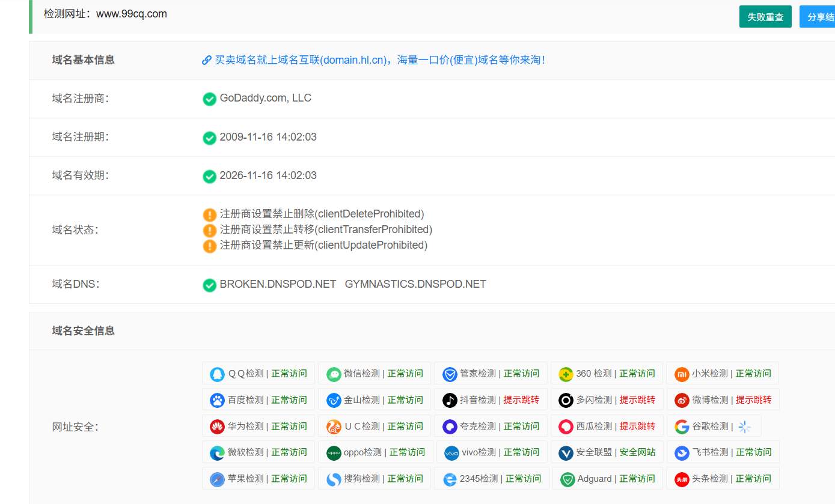Click the chain-link icon before the domain ad

click(x=206, y=59)
